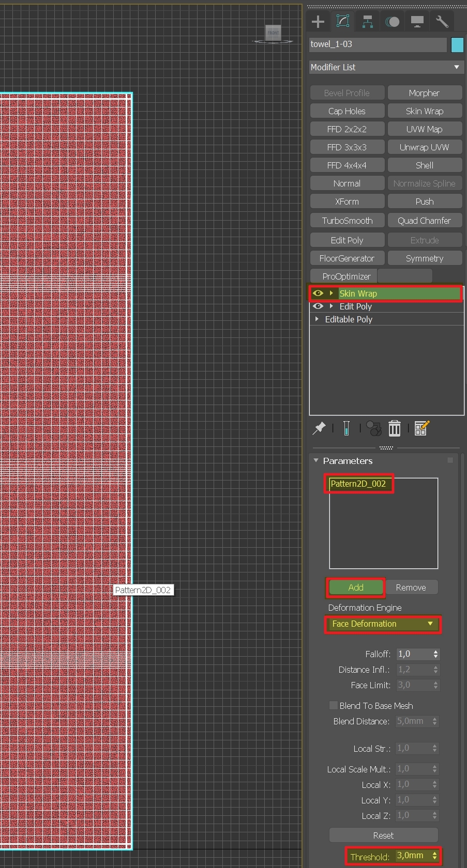Screen dimensions: 467x868
Task: Apply the Unwrap UVW modifier
Action: pos(425,147)
